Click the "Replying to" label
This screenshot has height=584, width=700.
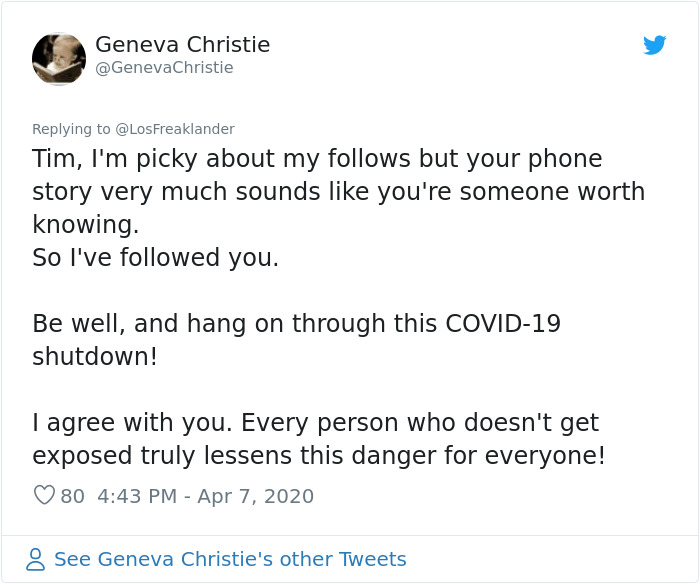[71, 129]
